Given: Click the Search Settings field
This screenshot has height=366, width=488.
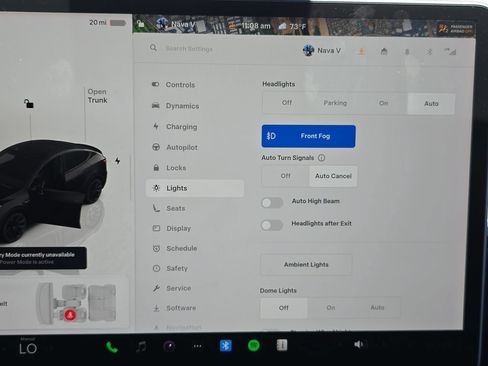Looking at the screenshot, I should coord(189,49).
